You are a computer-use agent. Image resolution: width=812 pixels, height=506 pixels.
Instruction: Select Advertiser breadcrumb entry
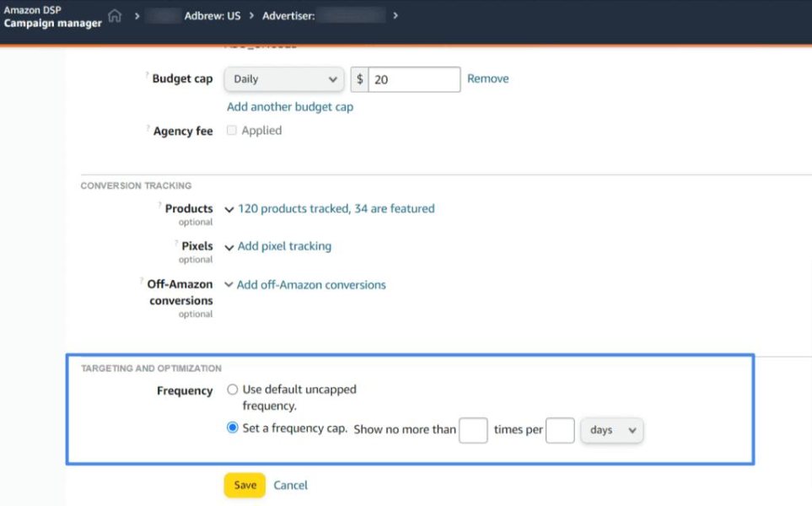tap(288, 16)
